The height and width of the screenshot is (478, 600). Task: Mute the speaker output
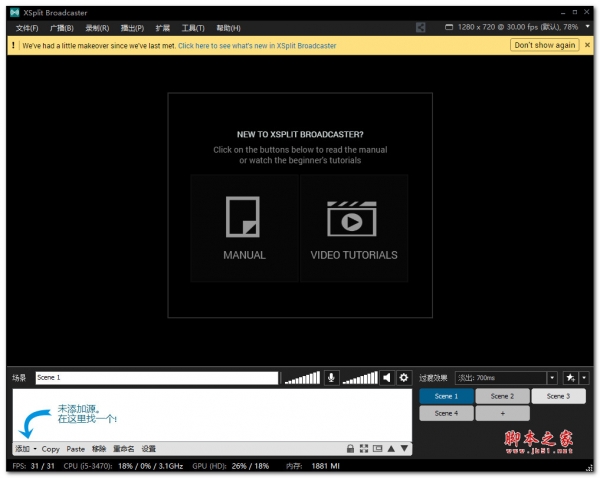click(387, 378)
